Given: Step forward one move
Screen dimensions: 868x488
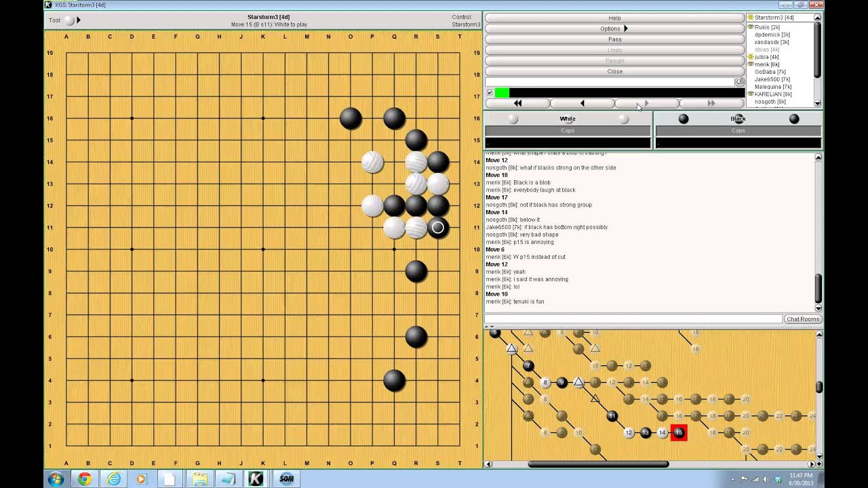Looking at the screenshot, I should (x=646, y=103).
